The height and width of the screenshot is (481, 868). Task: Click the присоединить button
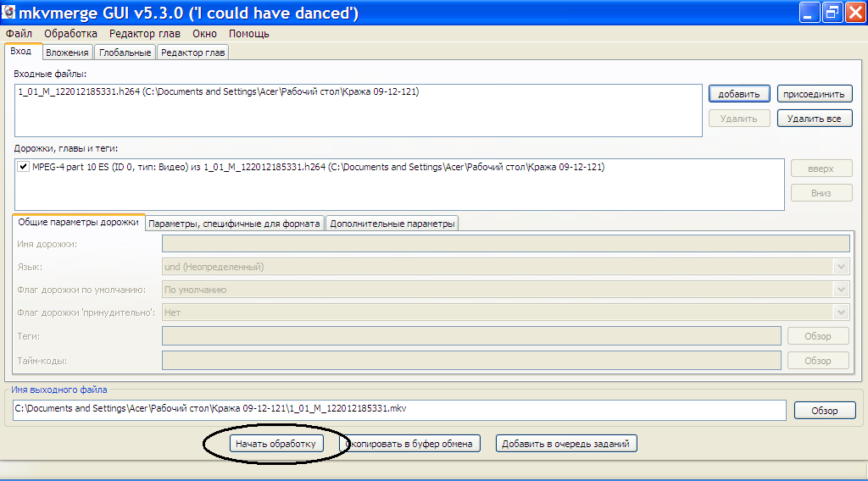(x=815, y=94)
